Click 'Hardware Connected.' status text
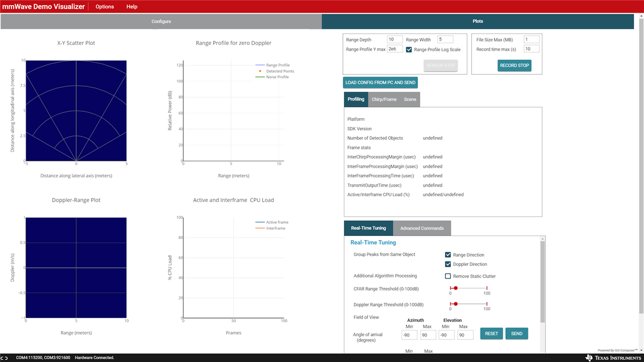The height and width of the screenshot is (362, 644). point(95,358)
